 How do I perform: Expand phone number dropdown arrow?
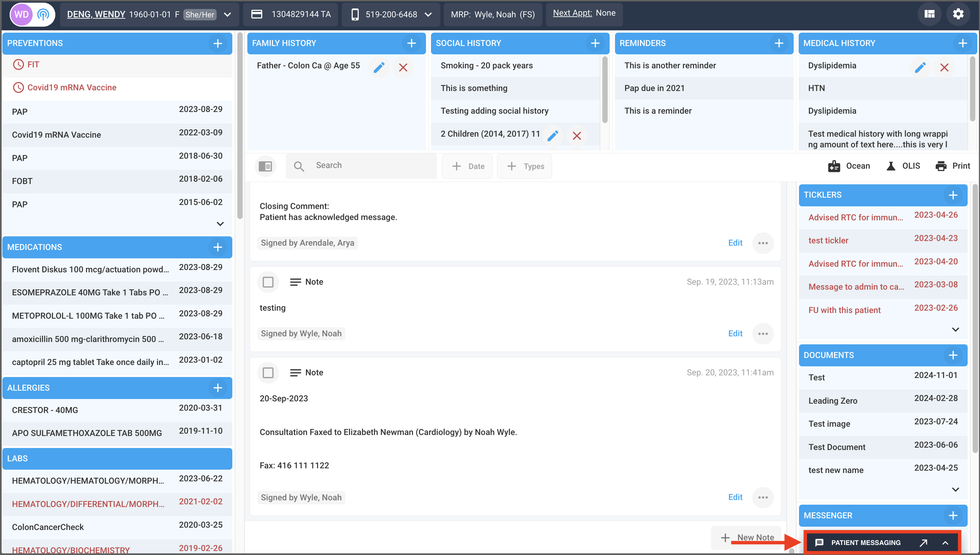click(428, 14)
